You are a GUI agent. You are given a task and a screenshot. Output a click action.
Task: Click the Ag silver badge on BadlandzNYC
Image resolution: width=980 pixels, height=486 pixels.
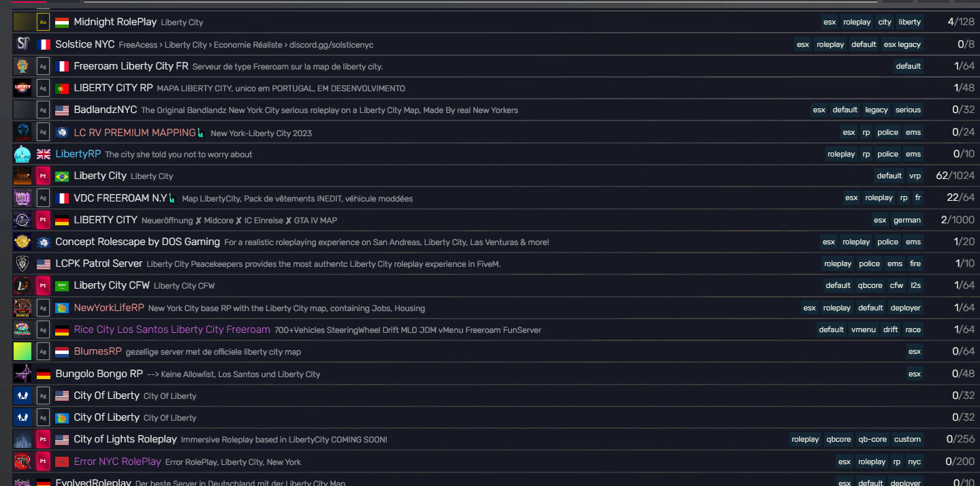[43, 110]
